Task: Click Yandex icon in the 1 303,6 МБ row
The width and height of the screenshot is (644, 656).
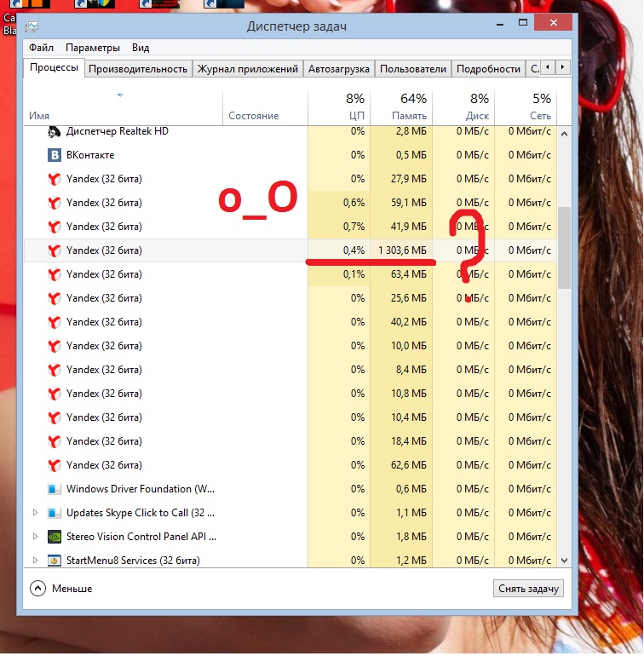Action: pos(54,250)
